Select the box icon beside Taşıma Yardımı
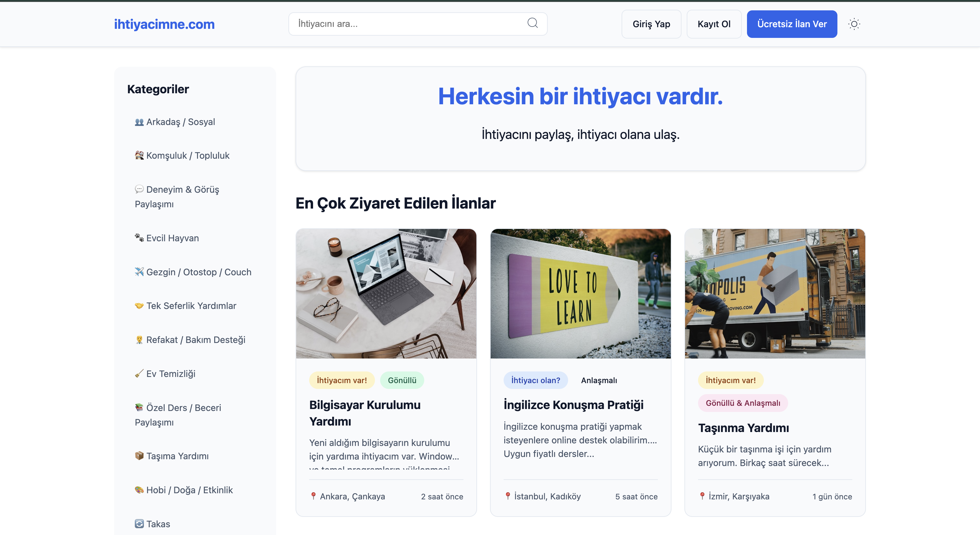980x535 pixels. click(139, 456)
